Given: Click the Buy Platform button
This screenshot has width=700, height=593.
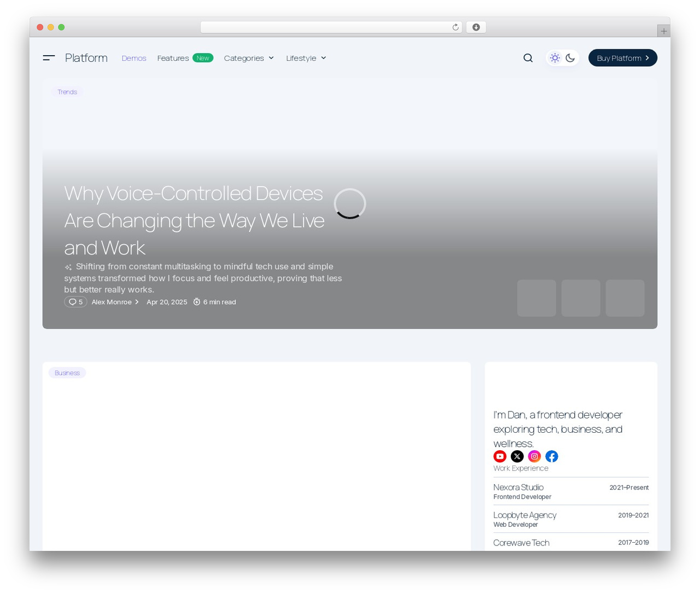Looking at the screenshot, I should tap(623, 58).
